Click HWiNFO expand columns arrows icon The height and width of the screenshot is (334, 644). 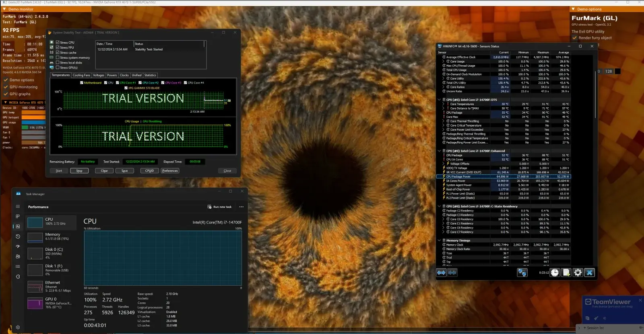[x=442, y=273]
